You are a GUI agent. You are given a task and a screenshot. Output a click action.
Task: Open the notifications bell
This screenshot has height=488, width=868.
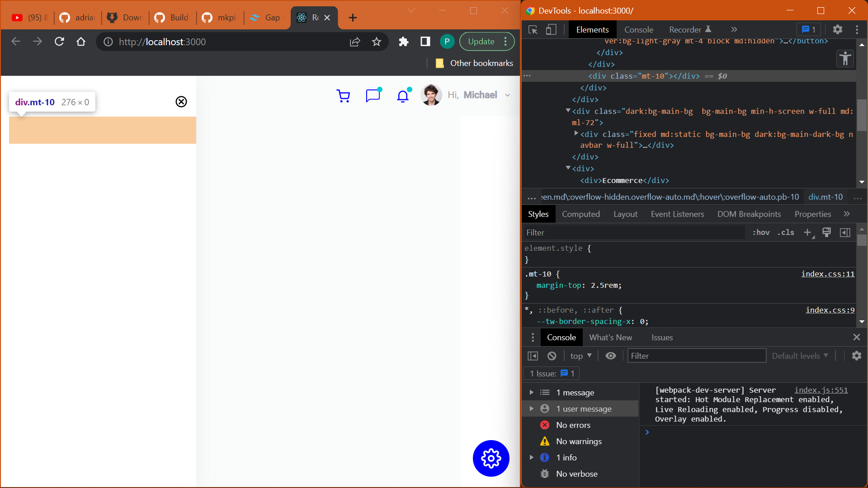click(402, 96)
